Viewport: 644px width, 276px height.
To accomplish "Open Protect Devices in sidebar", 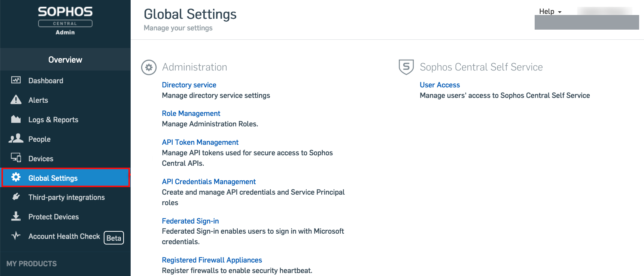I will (65, 217).
